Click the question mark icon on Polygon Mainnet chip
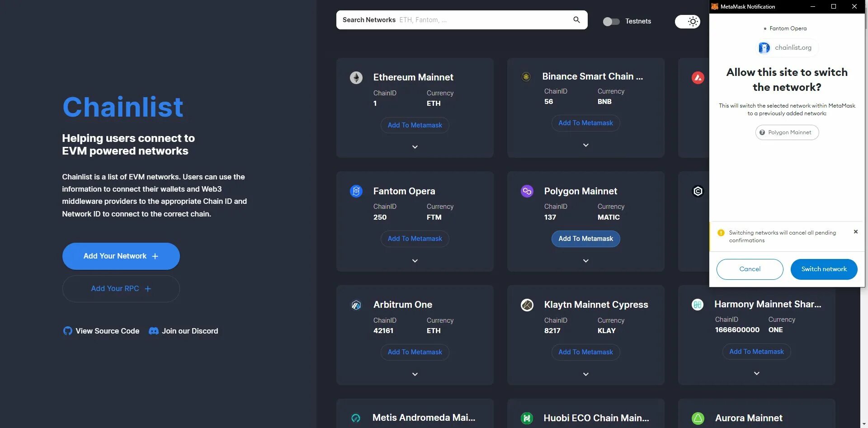 [x=762, y=132]
